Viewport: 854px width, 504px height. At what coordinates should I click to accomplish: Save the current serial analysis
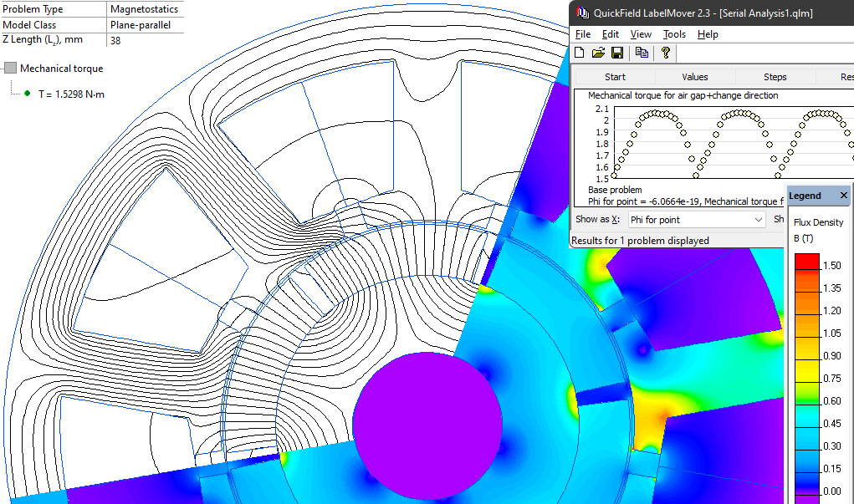[x=617, y=53]
